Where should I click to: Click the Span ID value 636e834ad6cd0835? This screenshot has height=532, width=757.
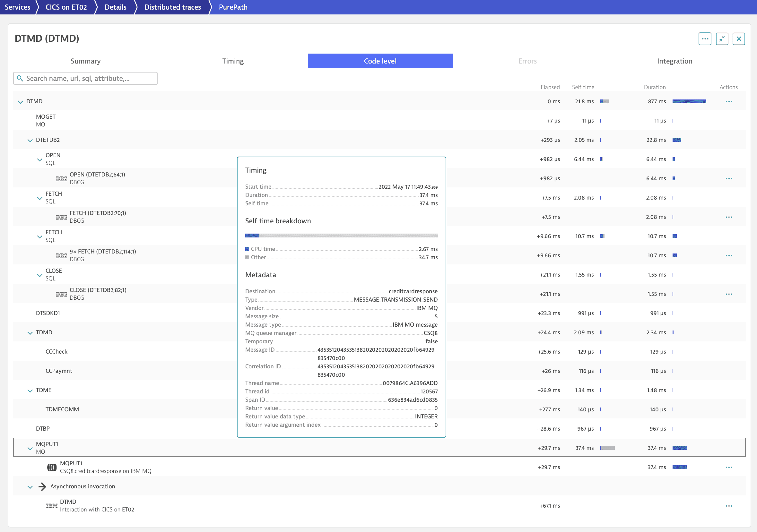click(x=413, y=400)
